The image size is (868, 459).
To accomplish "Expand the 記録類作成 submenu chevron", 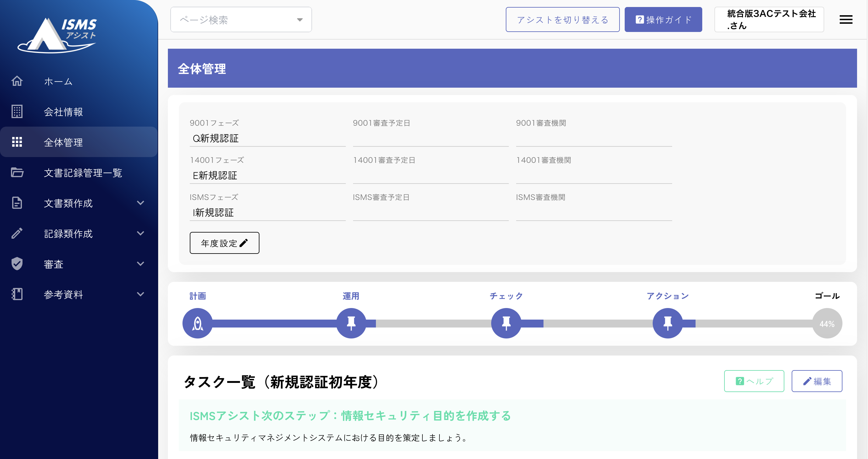I will pos(141,233).
